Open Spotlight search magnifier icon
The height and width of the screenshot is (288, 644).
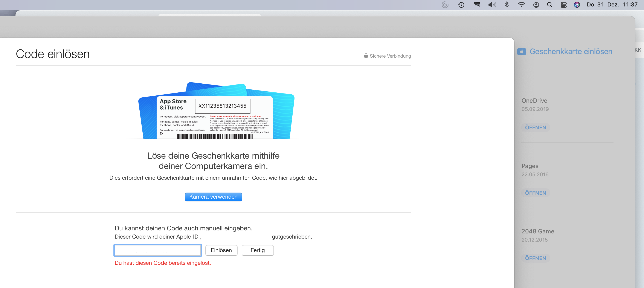pyautogui.click(x=549, y=5)
